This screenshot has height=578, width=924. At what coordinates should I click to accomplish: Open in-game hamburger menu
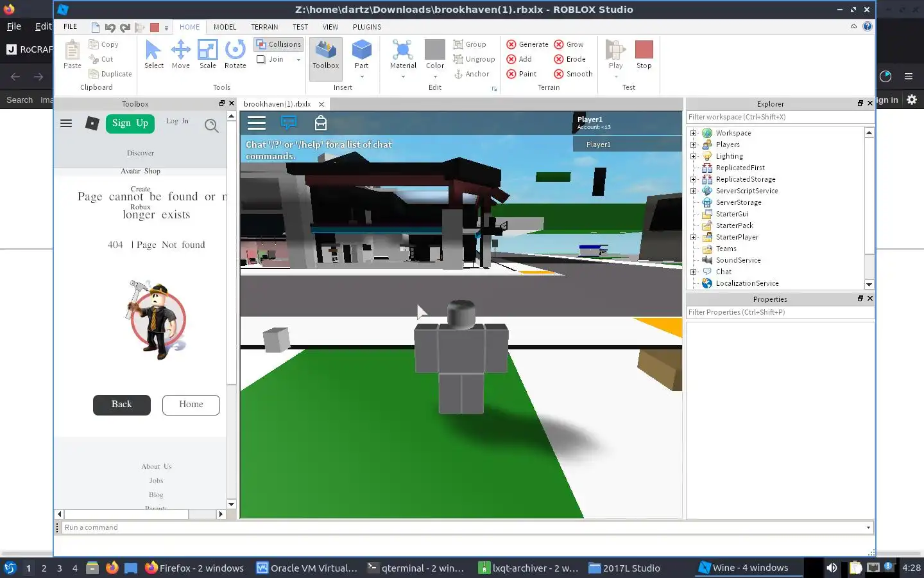point(257,123)
